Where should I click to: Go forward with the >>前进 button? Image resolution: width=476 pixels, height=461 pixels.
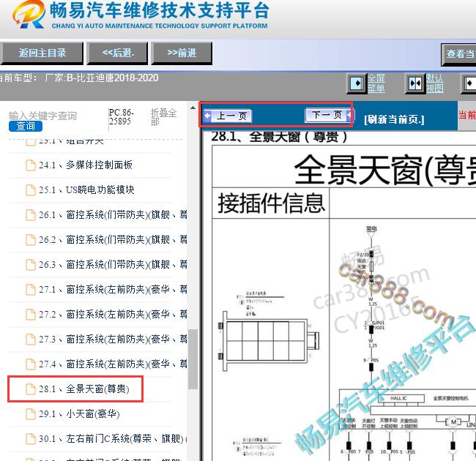(x=182, y=53)
